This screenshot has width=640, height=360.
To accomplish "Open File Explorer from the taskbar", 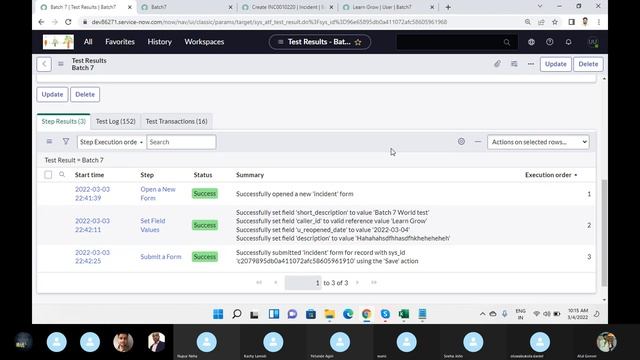I will tap(329, 314).
